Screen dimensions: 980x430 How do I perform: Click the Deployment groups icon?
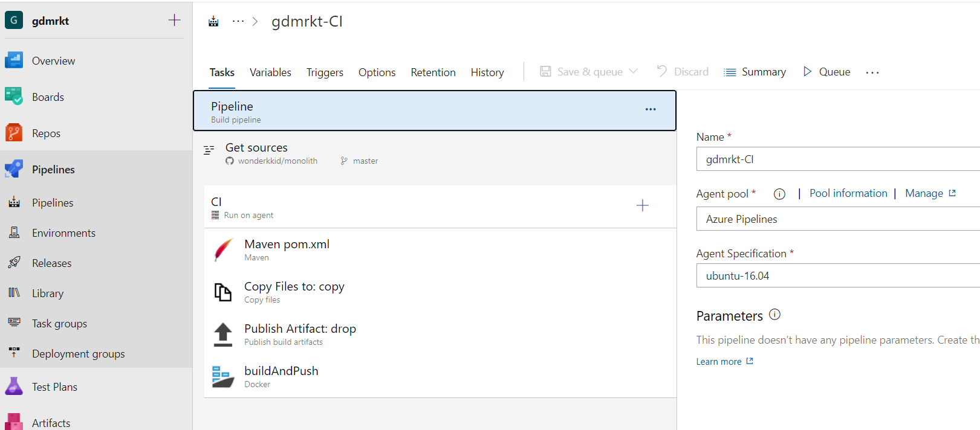tap(15, 352)
